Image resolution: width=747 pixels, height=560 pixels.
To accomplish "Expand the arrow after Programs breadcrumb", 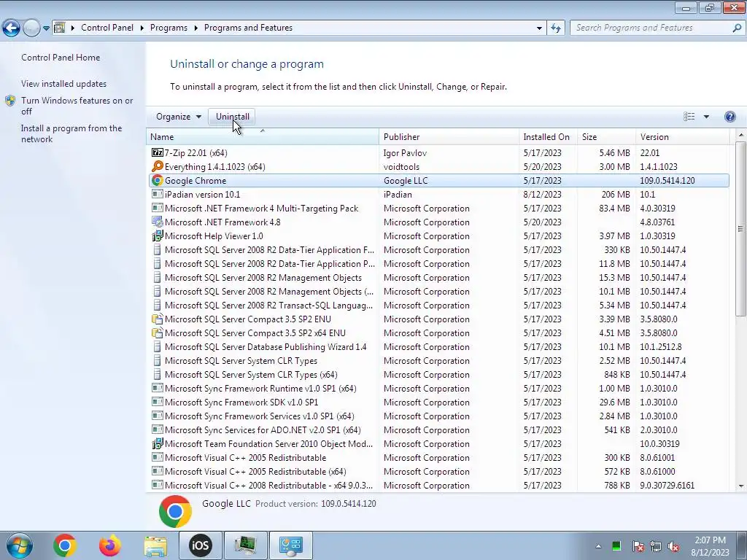I will click(x=196, y=28).
